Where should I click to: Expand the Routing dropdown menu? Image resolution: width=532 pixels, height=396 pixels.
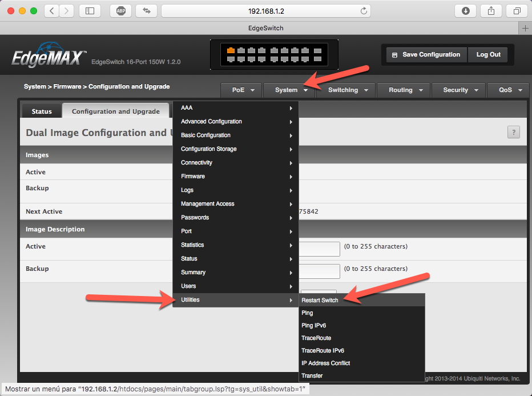404,90
